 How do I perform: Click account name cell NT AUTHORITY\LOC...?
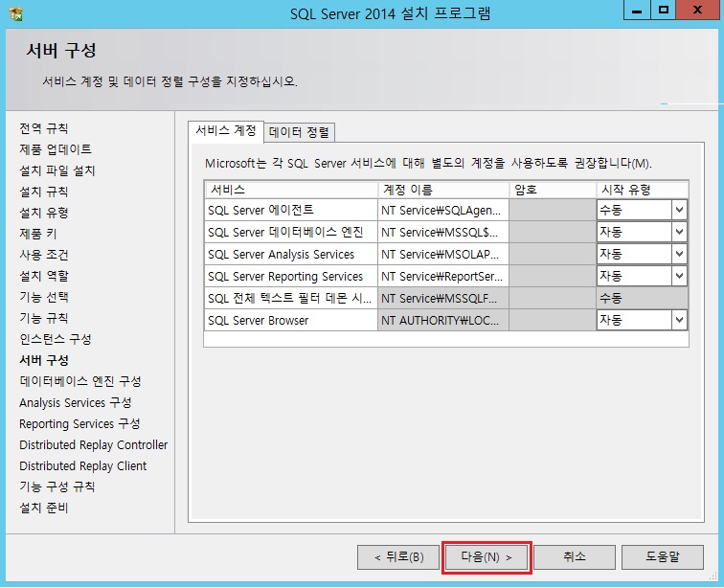[x=443, y=320]
